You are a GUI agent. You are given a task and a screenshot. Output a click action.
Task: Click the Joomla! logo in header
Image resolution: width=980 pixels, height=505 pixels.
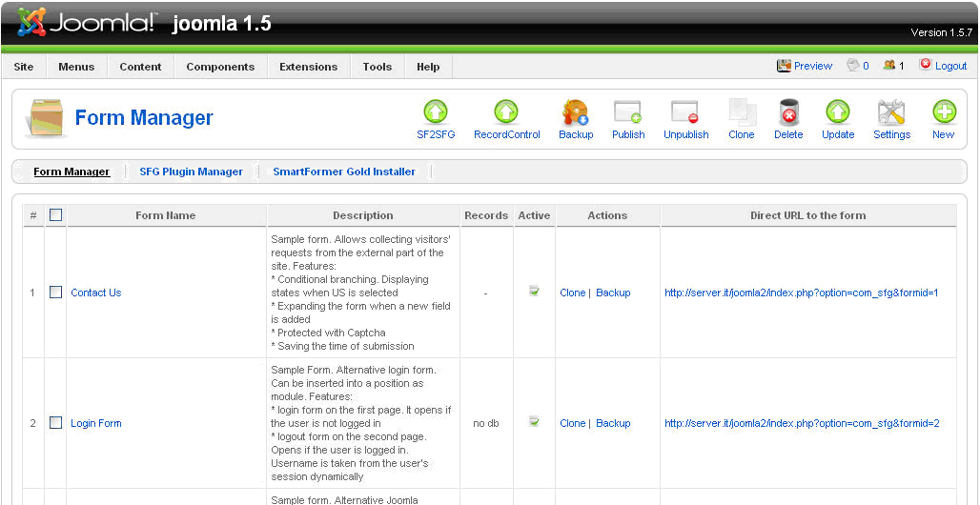coord(86,23)
